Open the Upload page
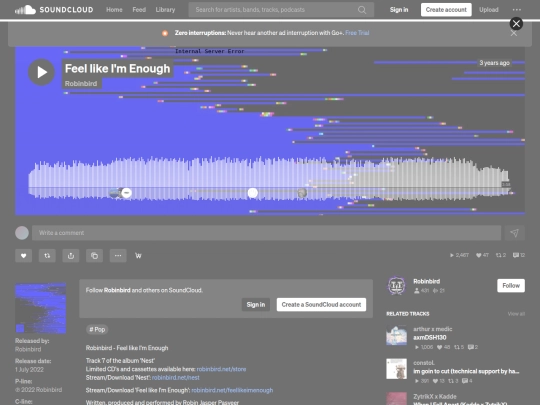Viewport: 540px width, 405px height. pyautogui.click(x=489, y=10)
